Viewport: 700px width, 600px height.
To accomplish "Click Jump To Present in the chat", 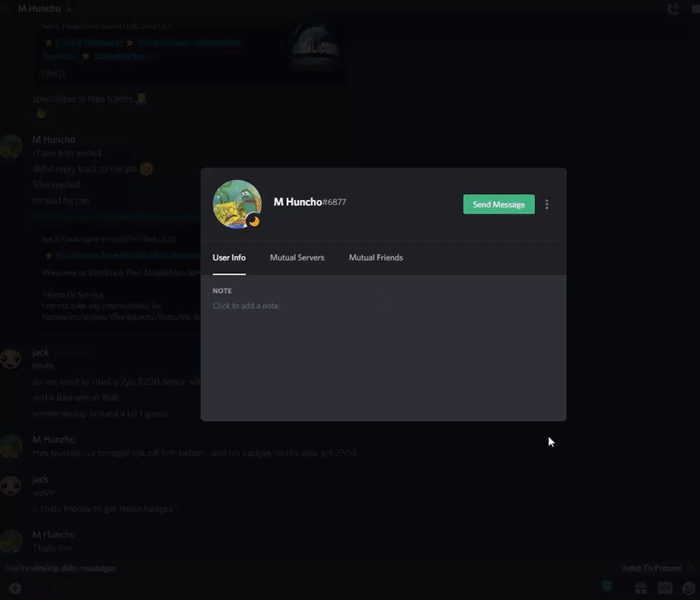I will pos(652,567).
